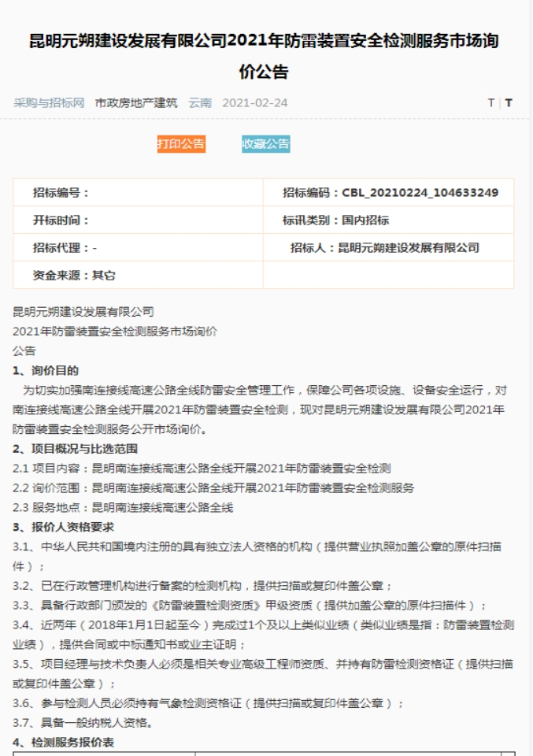
Task: Open the 云南 region link
Action: pyautogui.click(x=200, y=103)
